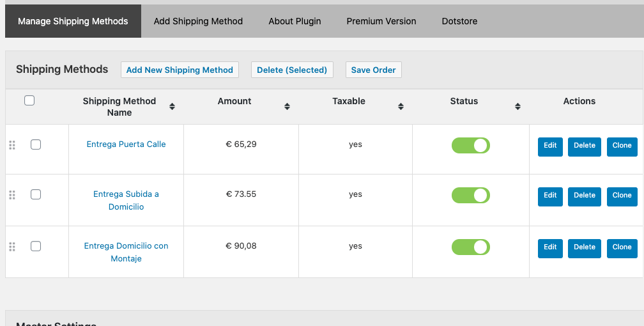Sort the Amount column
The height and width of the screenshot is (326, 644).
(287, 107)
